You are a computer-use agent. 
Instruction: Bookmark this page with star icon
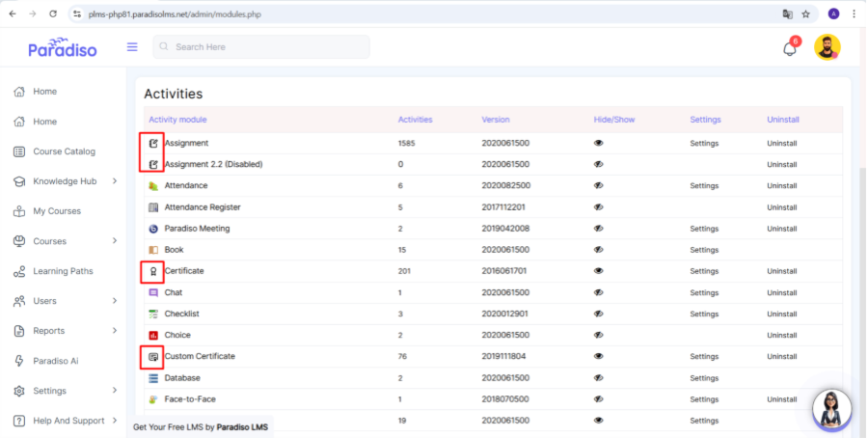click(805, 14)
